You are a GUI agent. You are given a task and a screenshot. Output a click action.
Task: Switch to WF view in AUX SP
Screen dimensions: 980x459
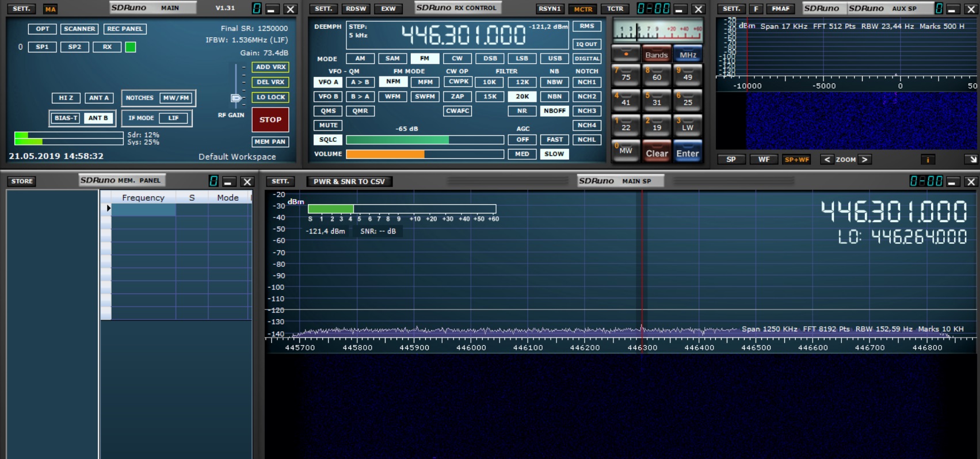(x=764, y=160)
